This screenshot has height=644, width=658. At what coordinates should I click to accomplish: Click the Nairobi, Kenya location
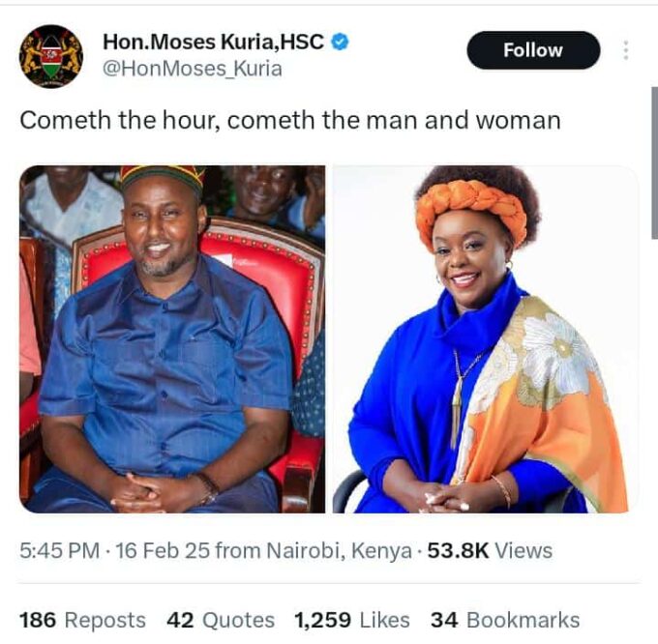pyautogui.click(x=339, y=551)
